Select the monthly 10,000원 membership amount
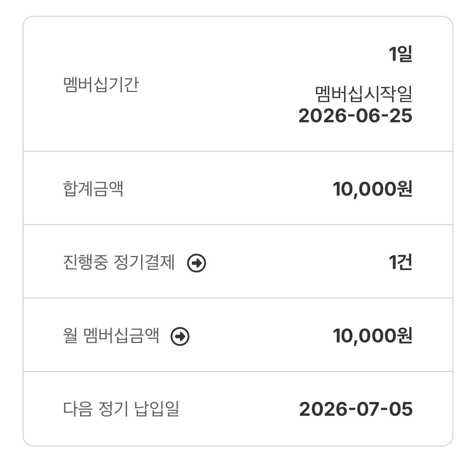The image size is (476, 469). coord(373,336)
